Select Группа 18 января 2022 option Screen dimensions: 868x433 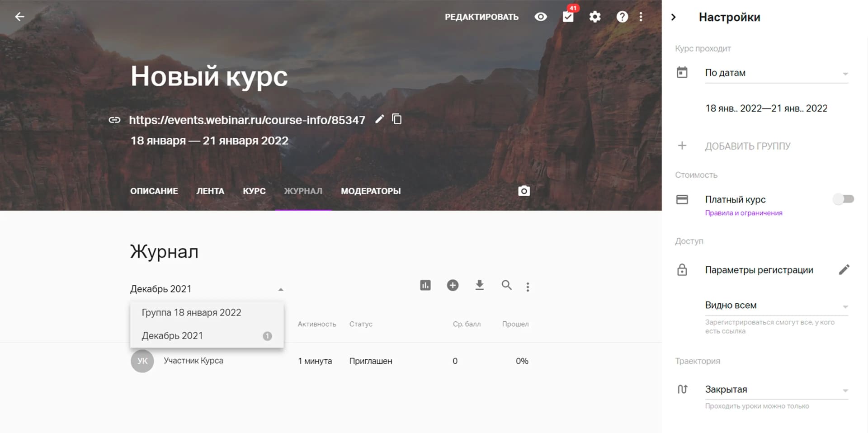tap(191, 313)
